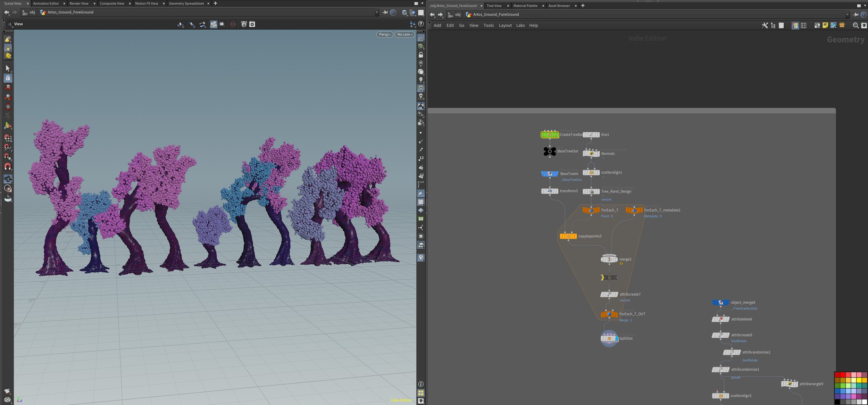Select the arrow Select tool in left toolbar

click(8, 68)
